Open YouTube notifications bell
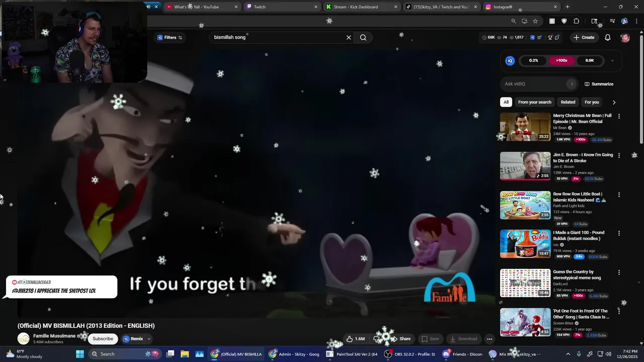The image size is (644, 362). coord(607,38)
